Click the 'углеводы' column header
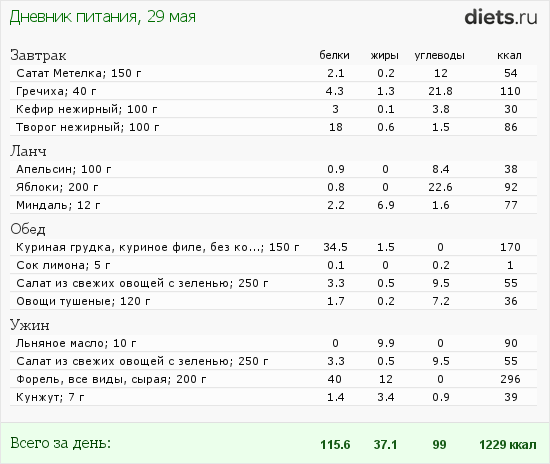Screen dimensions: 550x464 440,55
